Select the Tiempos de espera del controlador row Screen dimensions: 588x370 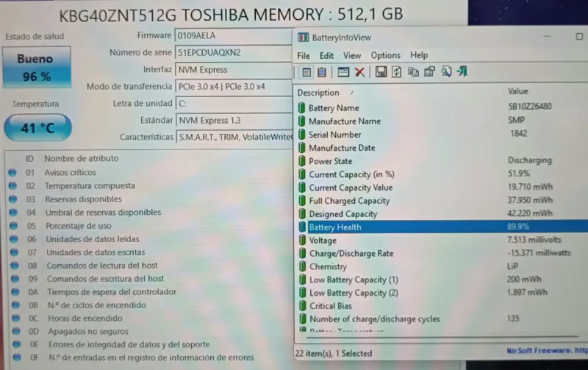(149, 292)
